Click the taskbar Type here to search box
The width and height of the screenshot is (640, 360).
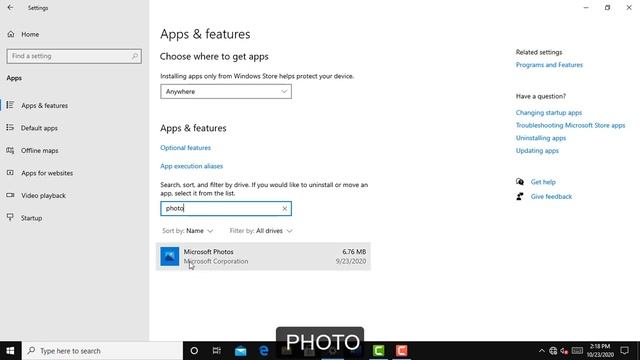coord(102,351)
